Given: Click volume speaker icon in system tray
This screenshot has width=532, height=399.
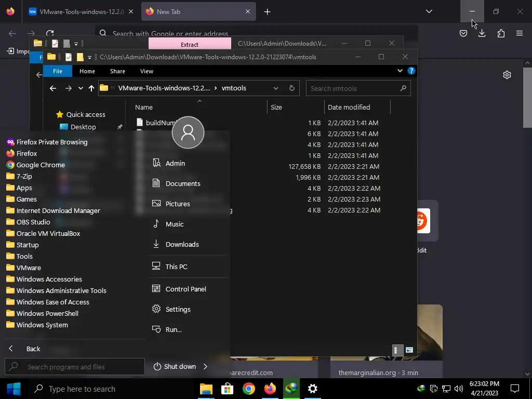Looking at the screenshot, I should (x=459, y=389).
